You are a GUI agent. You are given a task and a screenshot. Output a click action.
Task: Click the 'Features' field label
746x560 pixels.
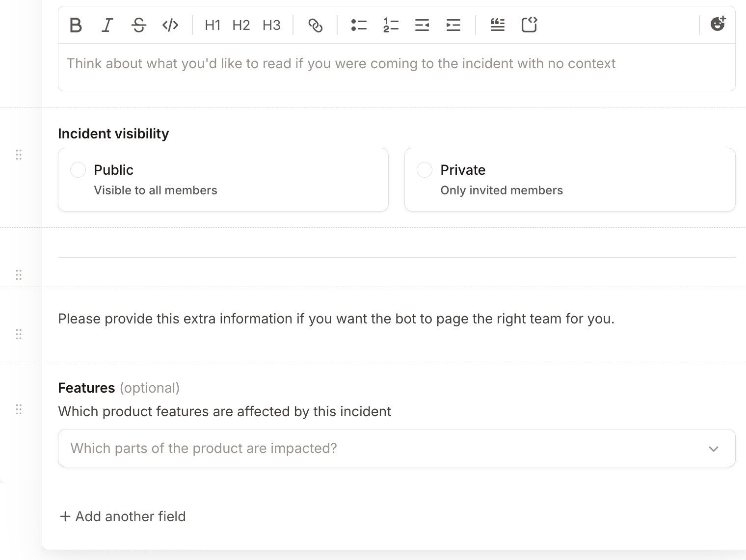pyautogui.click(x=86, y=388)
